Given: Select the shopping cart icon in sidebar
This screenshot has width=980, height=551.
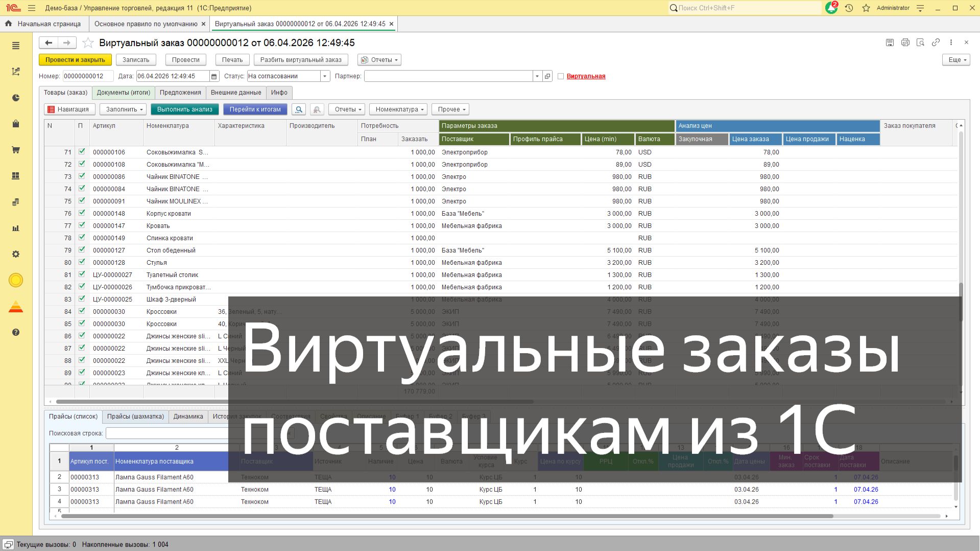Looking at the screenshot, I should [x=15, y=150].
